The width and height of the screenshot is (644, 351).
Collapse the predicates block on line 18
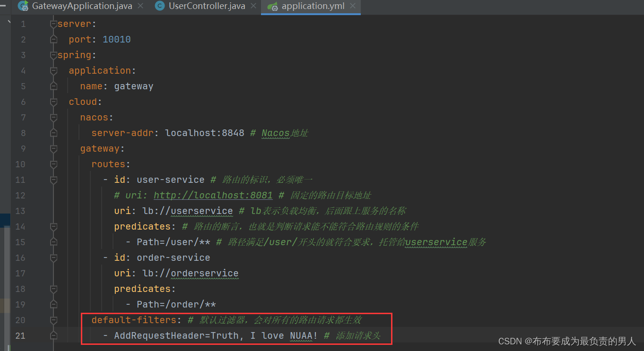click(x=53, y=289)
